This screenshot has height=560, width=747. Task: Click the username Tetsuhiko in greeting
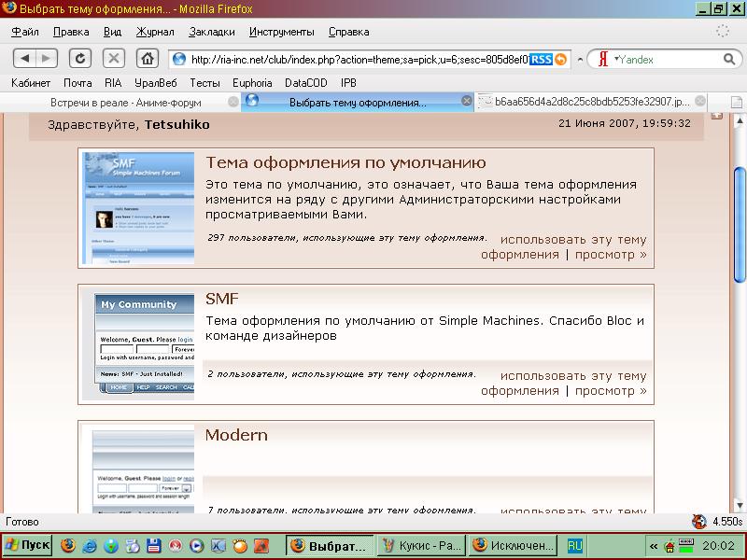(x=177, y=125)
